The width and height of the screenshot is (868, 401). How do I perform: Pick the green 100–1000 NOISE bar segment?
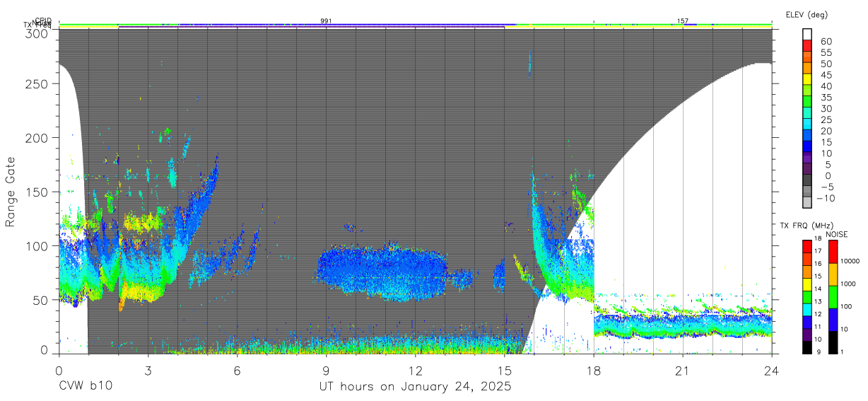(833, 297)
